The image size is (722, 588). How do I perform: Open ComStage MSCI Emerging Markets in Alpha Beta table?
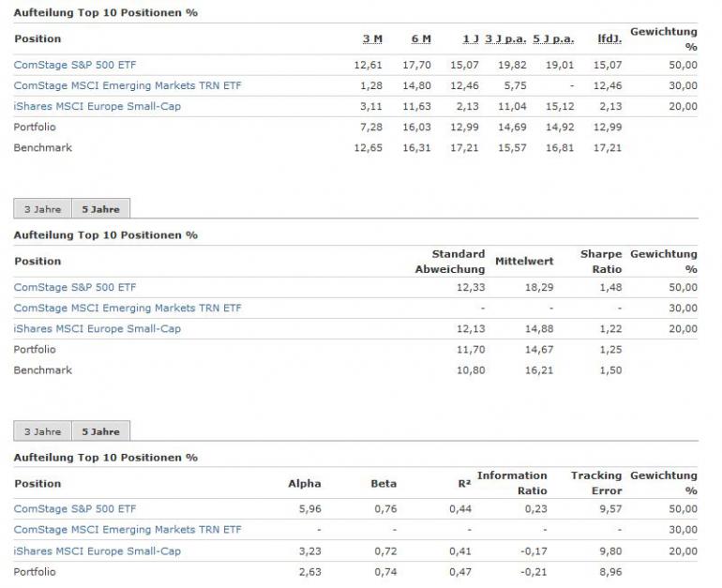coord(128,530)
